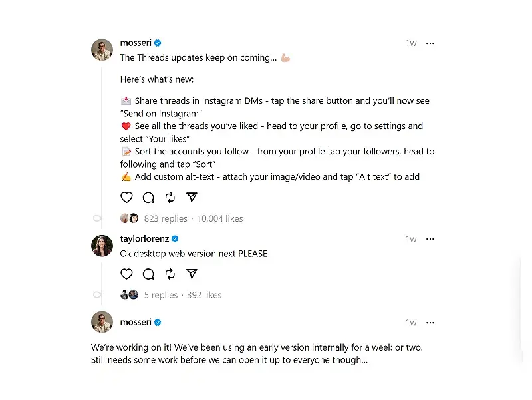Open taylorlorenz's profile via her username
Screen dimensions: 532x400
(145, 238)
